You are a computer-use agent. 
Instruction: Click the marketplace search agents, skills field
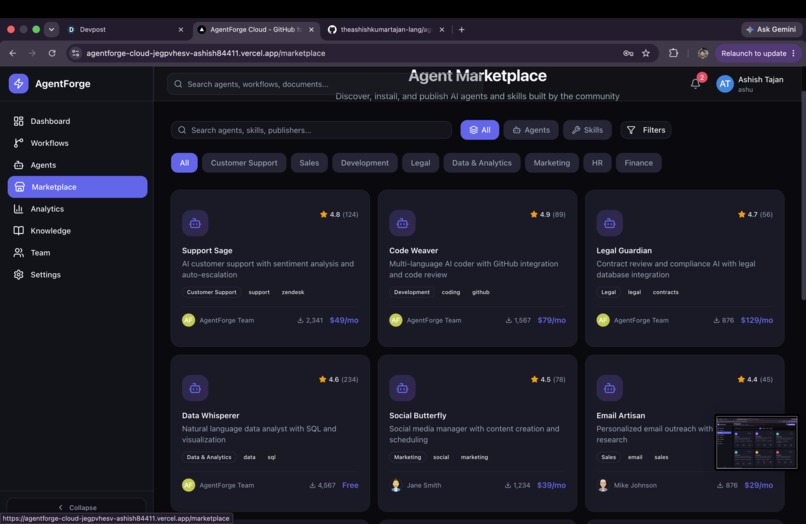coord(312,130)
